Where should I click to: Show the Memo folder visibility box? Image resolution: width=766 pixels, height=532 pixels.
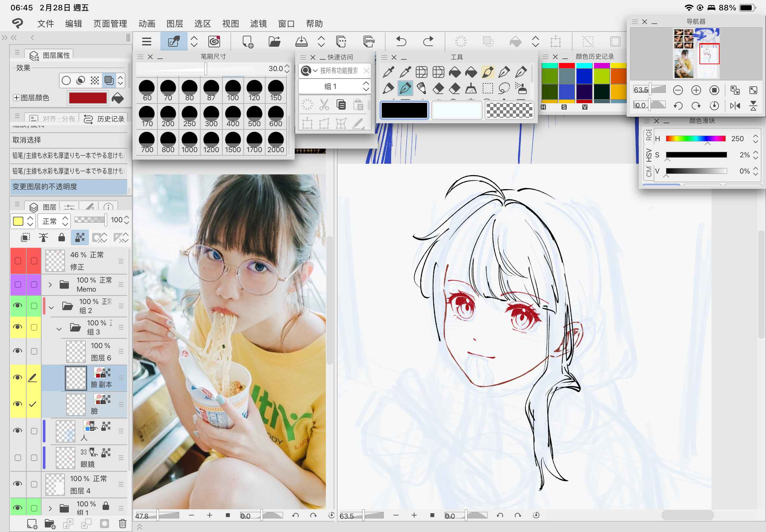18,284
